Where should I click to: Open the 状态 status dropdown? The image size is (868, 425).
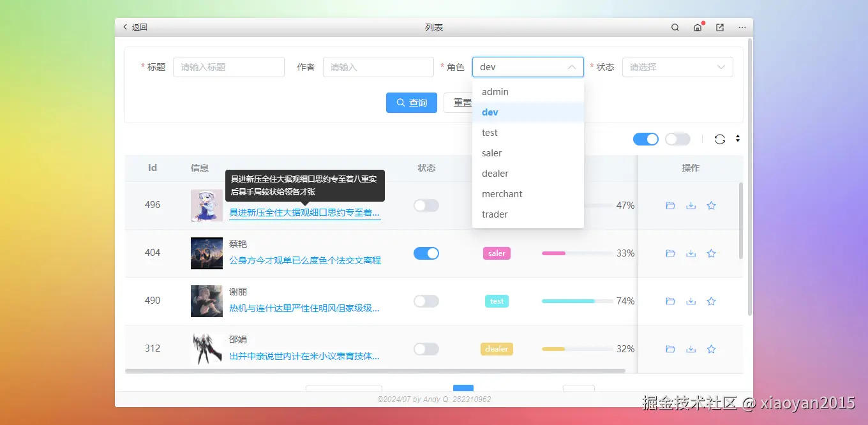pyautogui.click(x=677, y=66)
